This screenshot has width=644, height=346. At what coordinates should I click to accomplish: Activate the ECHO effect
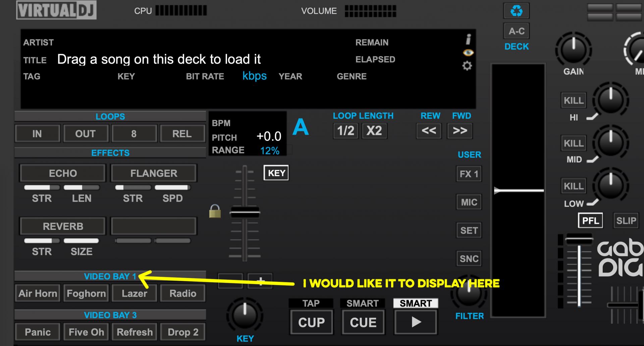(x=63, y=173)
